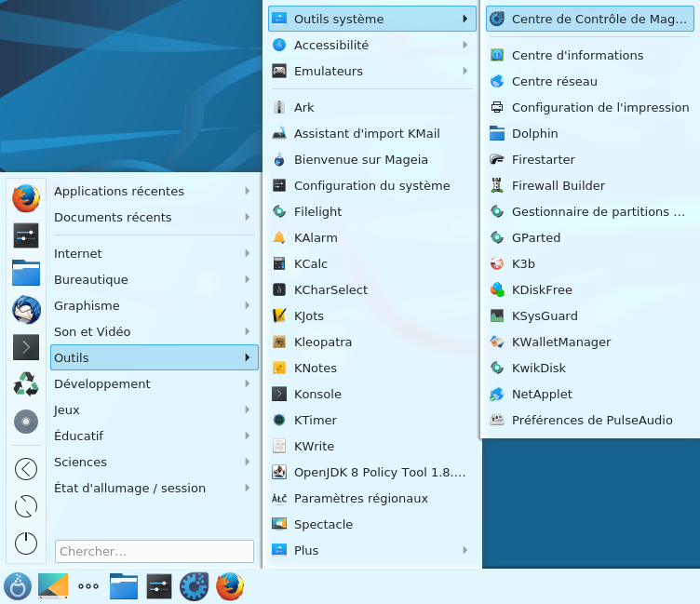Launch Centre de Contrôle de Mageia

pyautogui.click(x=590, y=20)
